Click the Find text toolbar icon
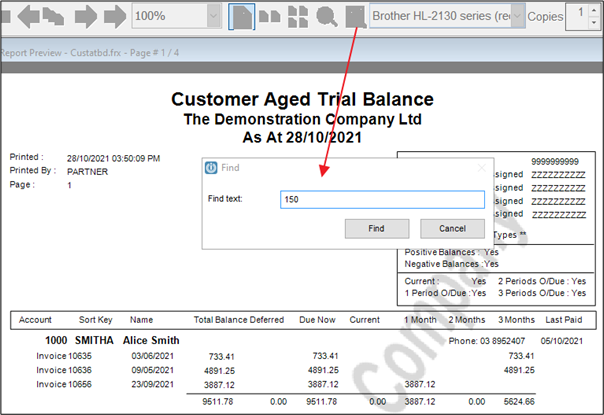 point(355,17)
